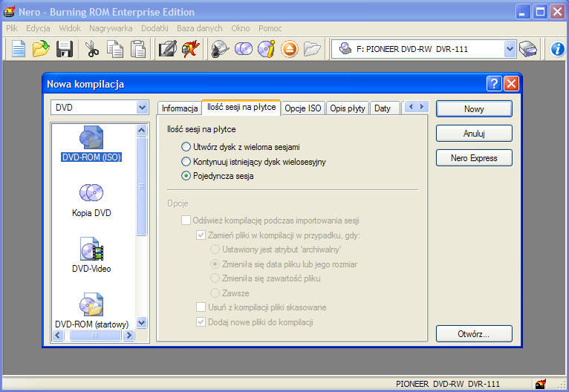Switch to the Informacja tab
This screenshot has height=392, width=569.
pos(180,108)
